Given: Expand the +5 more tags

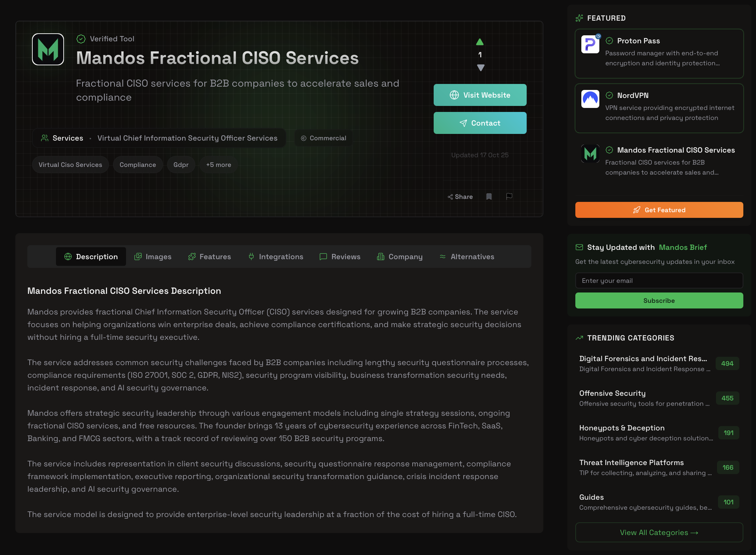Looking at the screenshot, I should click(x=218, y=165).
